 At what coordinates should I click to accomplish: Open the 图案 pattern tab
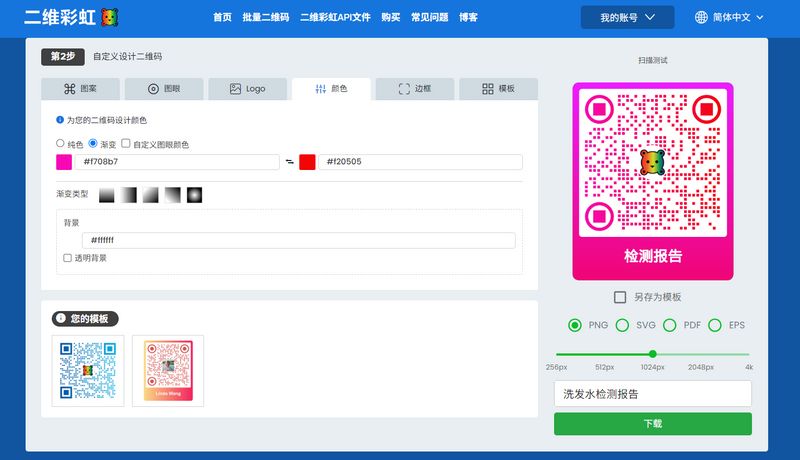coord(81,89)
